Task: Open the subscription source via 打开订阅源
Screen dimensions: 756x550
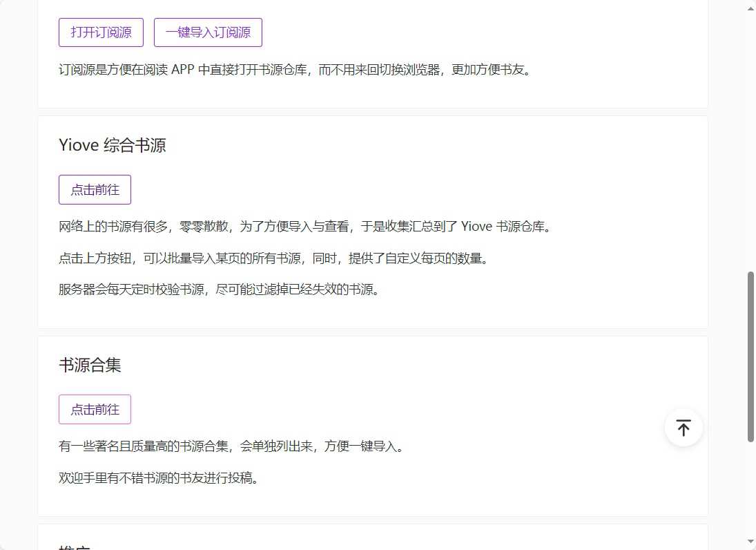Action: click(101, 32)
